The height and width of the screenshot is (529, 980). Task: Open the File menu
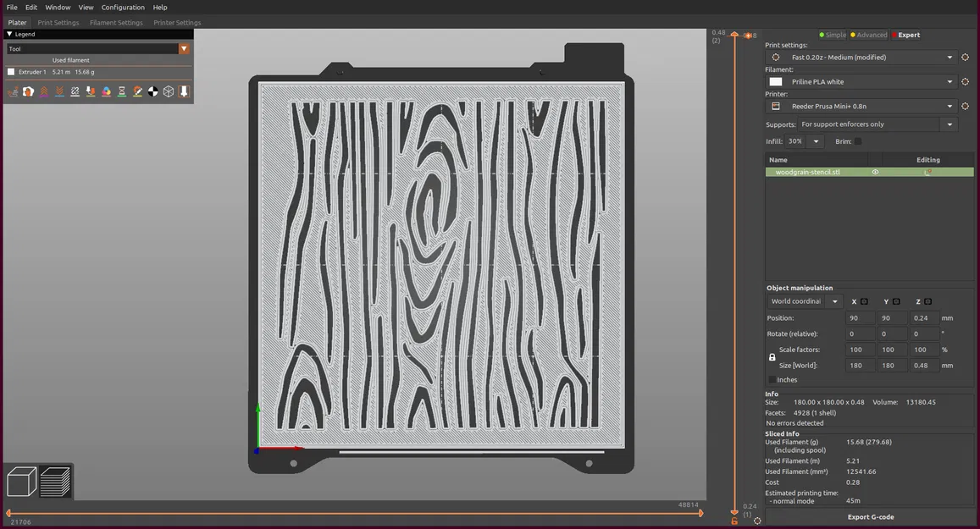pyautogui.click(x=12, y=8)
